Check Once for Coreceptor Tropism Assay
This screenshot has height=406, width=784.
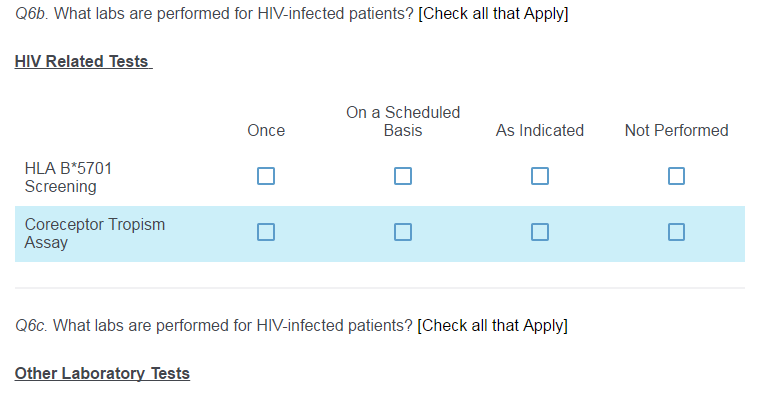(266, 232)
